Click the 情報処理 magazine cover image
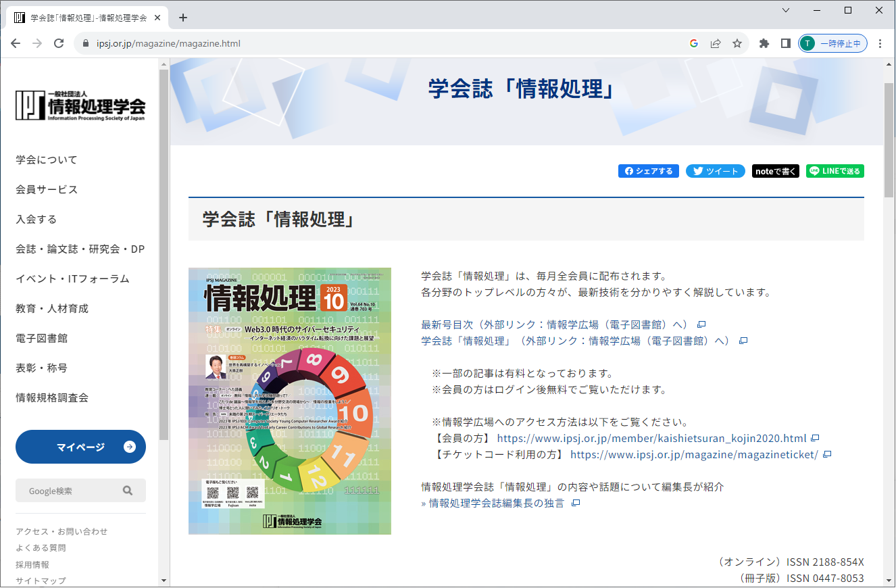This screenshot has height=588, width=896. point(290,401)
